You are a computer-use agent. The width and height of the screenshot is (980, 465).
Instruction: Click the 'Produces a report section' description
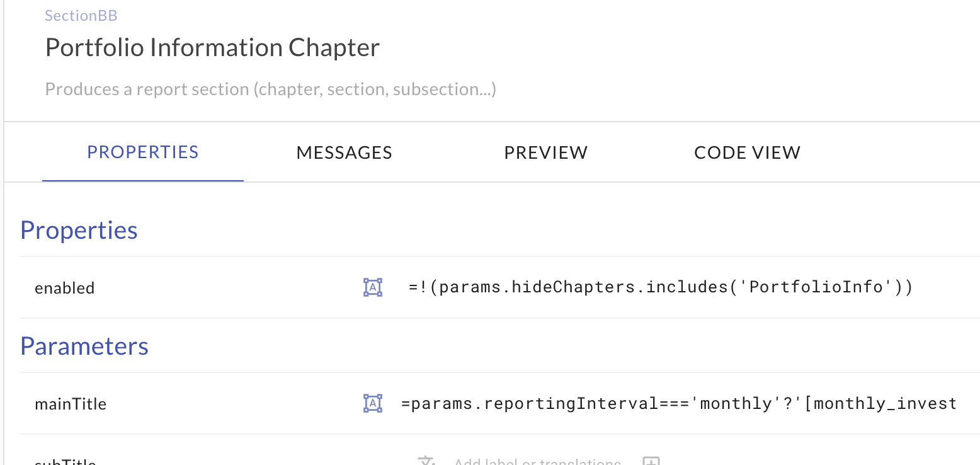(271, 89)
